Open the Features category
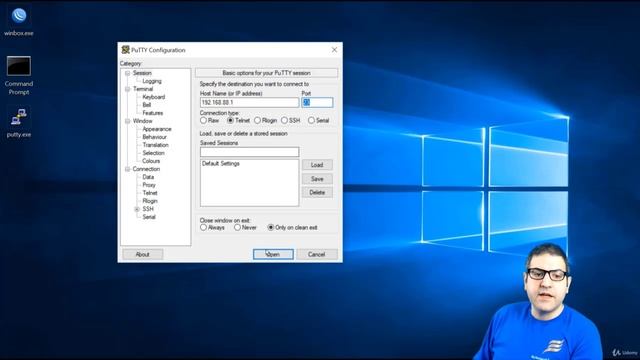The image size is (640, 360). click(x=153, y=113)
